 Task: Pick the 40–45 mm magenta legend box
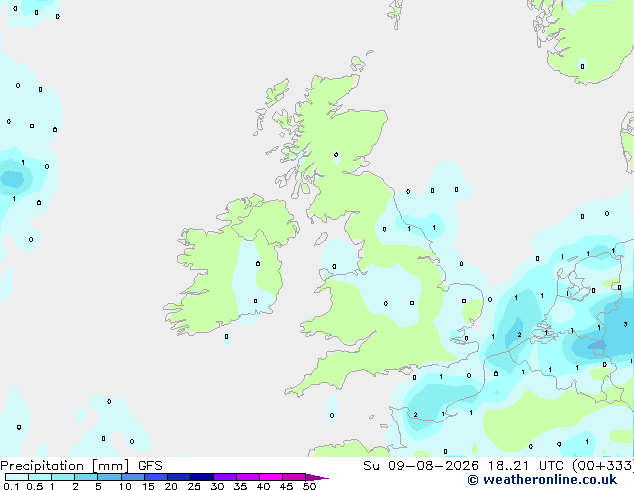[271, 477]
